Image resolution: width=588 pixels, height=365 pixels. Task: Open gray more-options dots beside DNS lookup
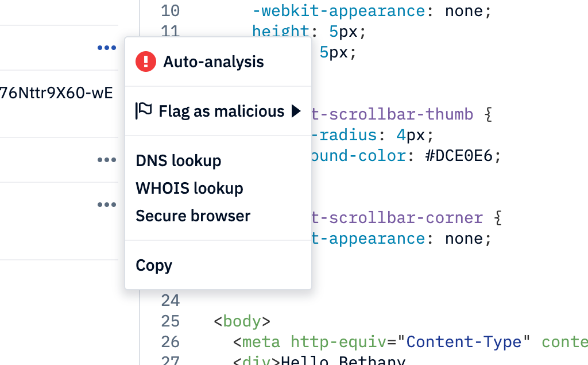point(107,160)
